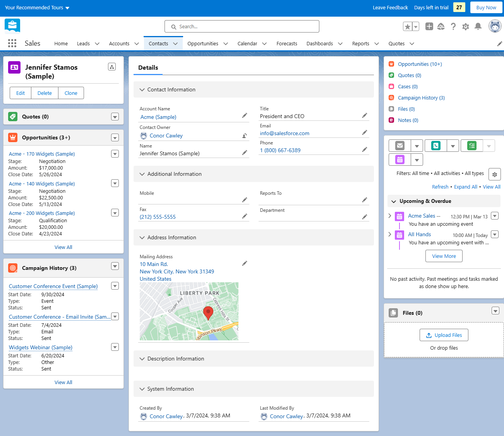Click the Liberty Park map thumbnail
Image resolution: width=504 pixels, height=436 pixels.
(189, 311)
